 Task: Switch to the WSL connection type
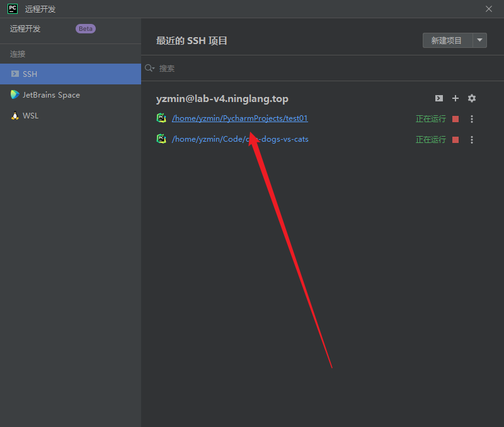click(x=30, y=116)
